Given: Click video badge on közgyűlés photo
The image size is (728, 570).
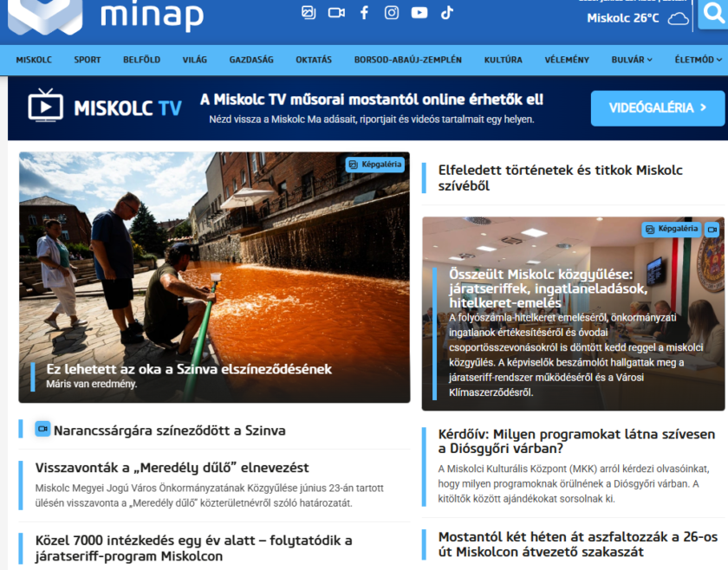Looking at the screenshot, I should pyautogui.click(x=712, y=230).
